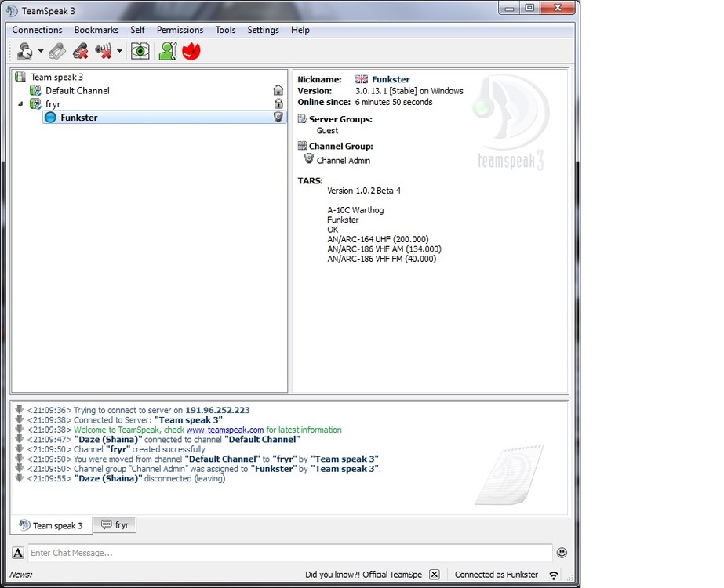This screenshot has height=588, width=724.
Task: Click the lock icon next to fryr channel
Action: click(278, 103)
